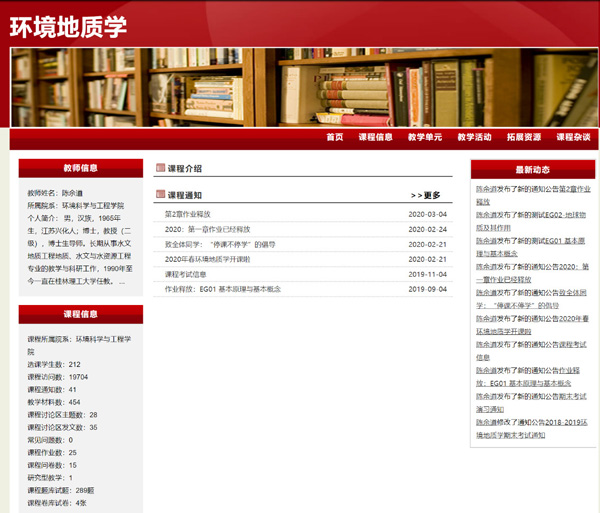Click the 环境地质学 site title

point(68,27)
